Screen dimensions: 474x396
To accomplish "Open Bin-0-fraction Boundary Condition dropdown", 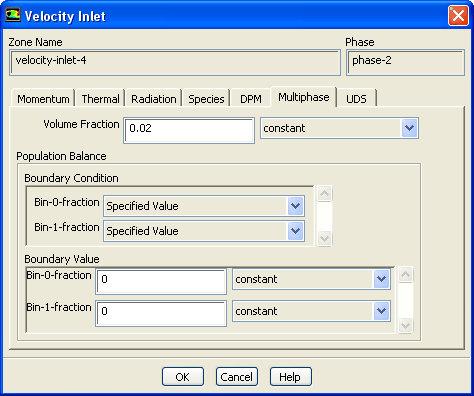I will pyautogui.click(x=204, y=206).
